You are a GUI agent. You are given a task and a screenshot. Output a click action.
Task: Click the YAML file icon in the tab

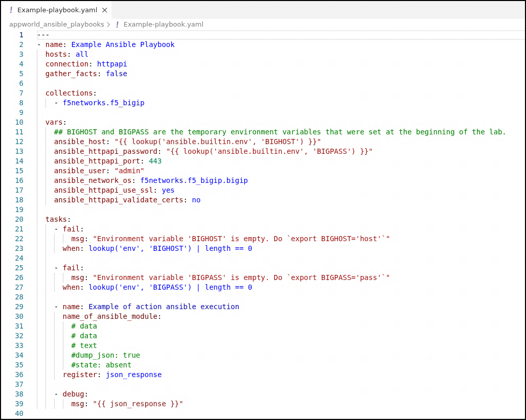tap(11, 10)
